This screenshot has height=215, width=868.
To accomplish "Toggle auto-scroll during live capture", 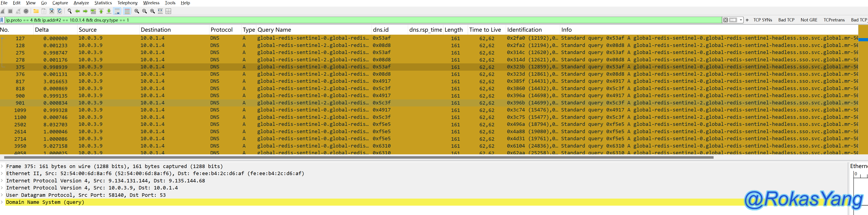I will [117, 11].
